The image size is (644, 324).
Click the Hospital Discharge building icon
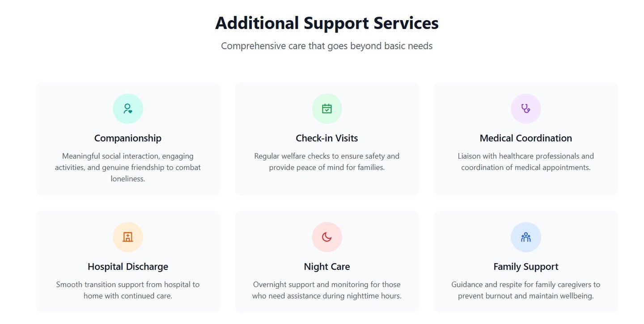(128, 237)
